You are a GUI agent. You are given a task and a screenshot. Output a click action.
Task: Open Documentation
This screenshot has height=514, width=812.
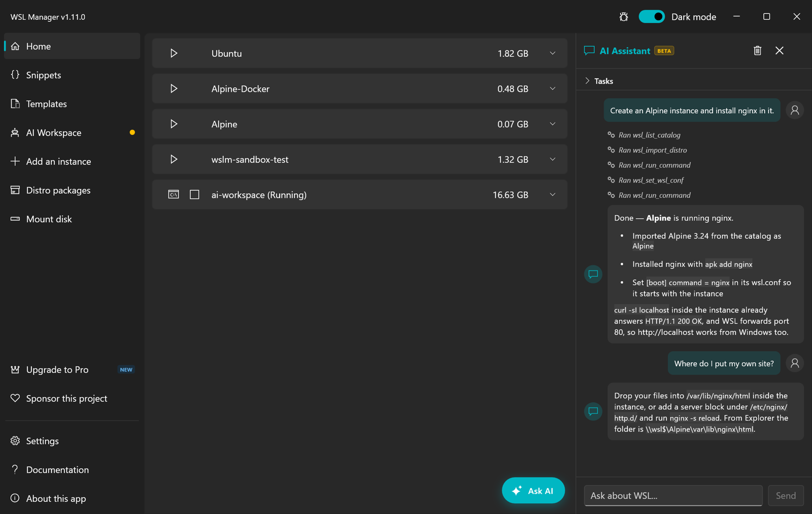click(72, 470)
